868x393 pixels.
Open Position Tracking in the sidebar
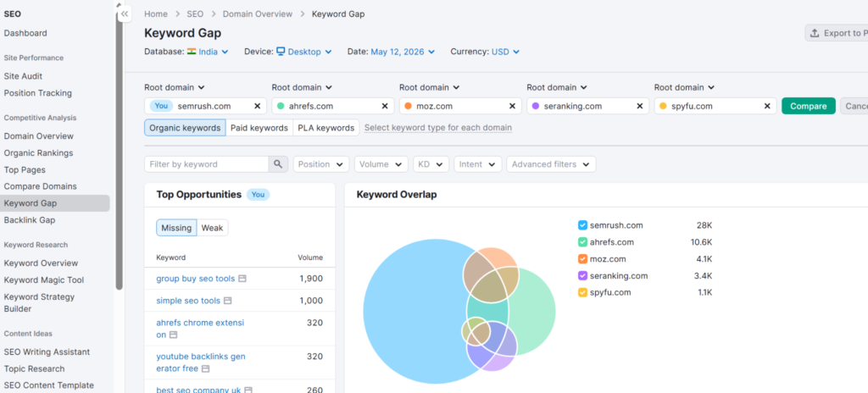[37, 93]
